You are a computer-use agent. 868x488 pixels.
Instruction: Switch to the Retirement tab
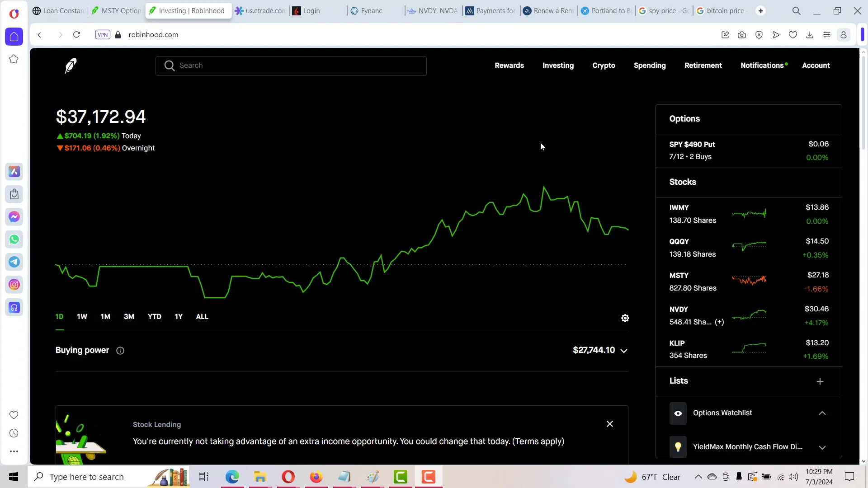(703, 66)
